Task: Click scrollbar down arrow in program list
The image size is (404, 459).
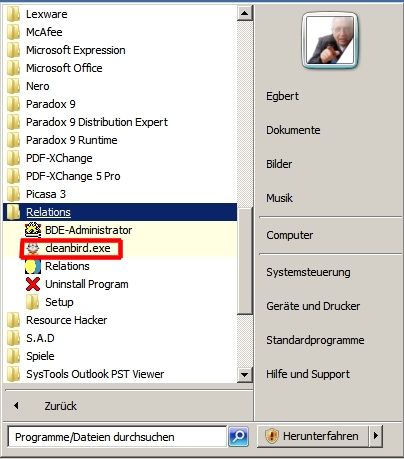Action: [x=245, y=375]
